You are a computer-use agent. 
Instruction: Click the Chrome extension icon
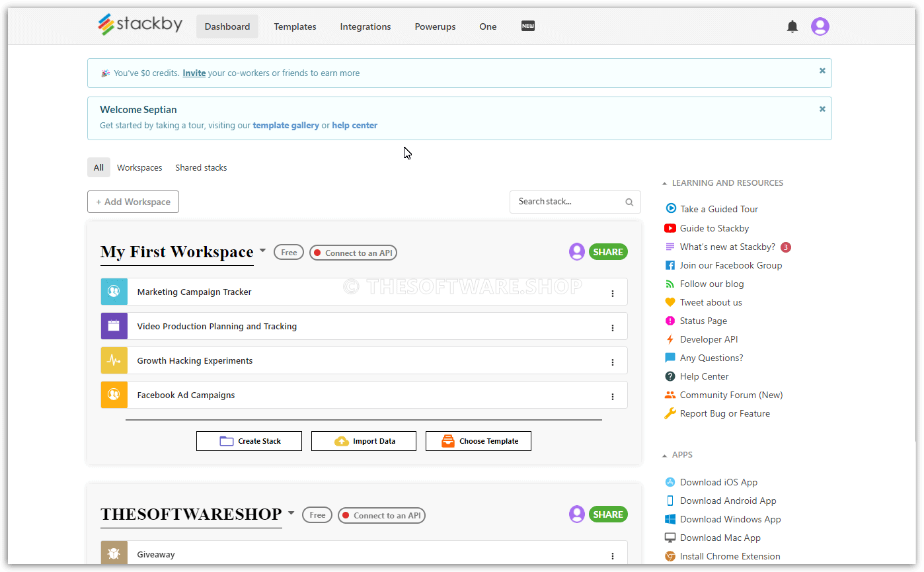tap(670, 556)
